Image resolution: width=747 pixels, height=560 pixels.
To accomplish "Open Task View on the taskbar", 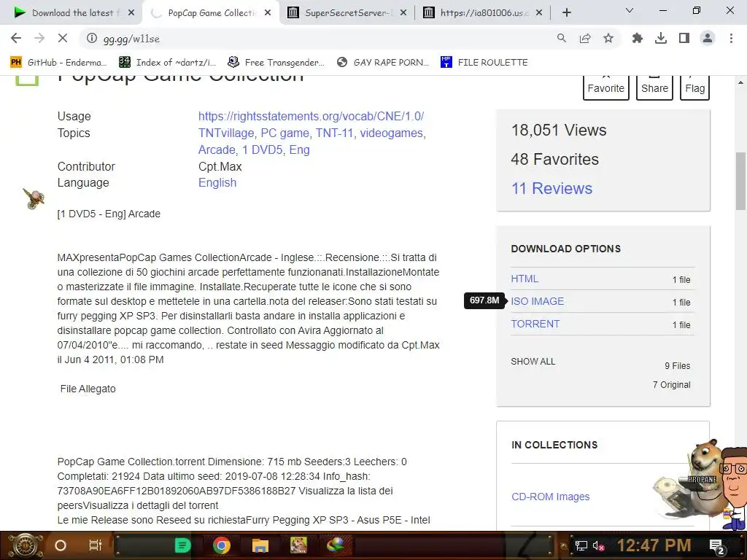I will tap(96, 545).
